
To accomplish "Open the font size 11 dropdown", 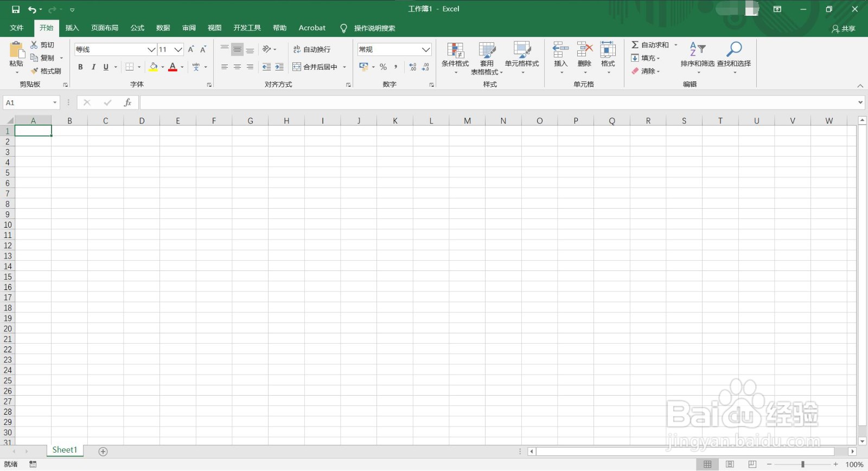I will pyautogui.click(x=178, y=49).
